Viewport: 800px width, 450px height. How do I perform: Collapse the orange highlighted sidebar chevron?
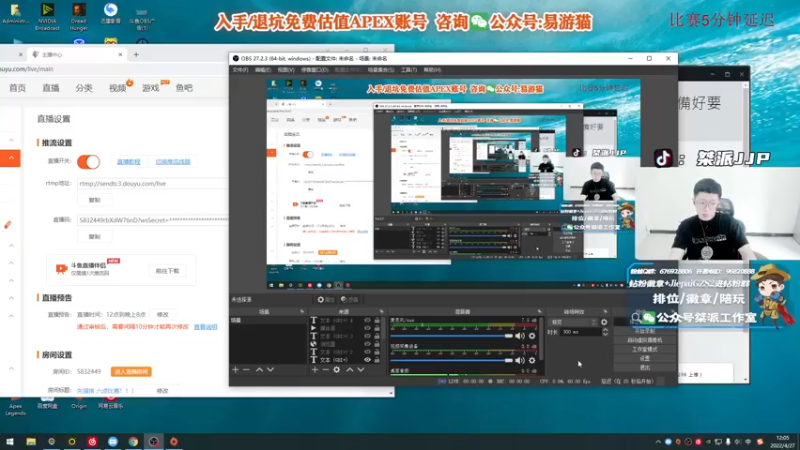point(11,158)
